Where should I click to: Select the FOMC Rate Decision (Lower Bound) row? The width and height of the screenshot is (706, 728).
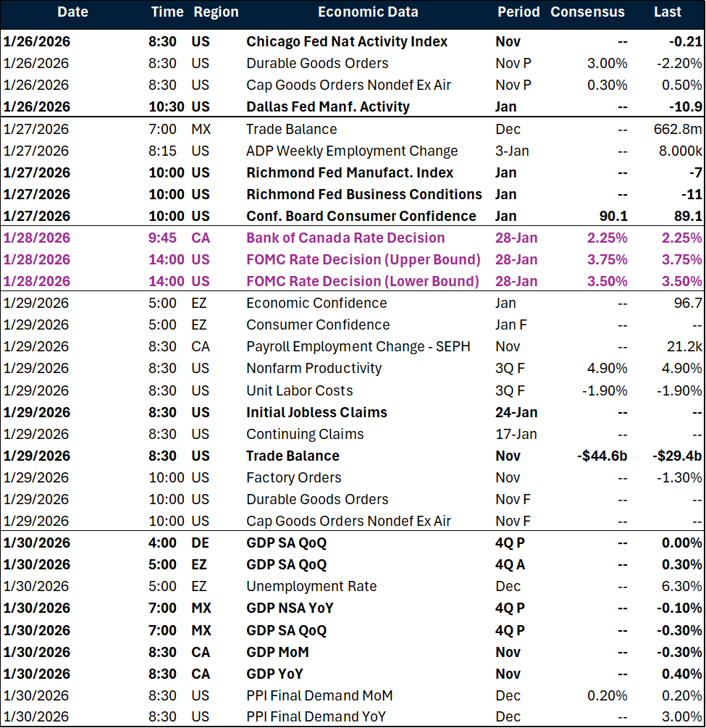coord(365,281)
